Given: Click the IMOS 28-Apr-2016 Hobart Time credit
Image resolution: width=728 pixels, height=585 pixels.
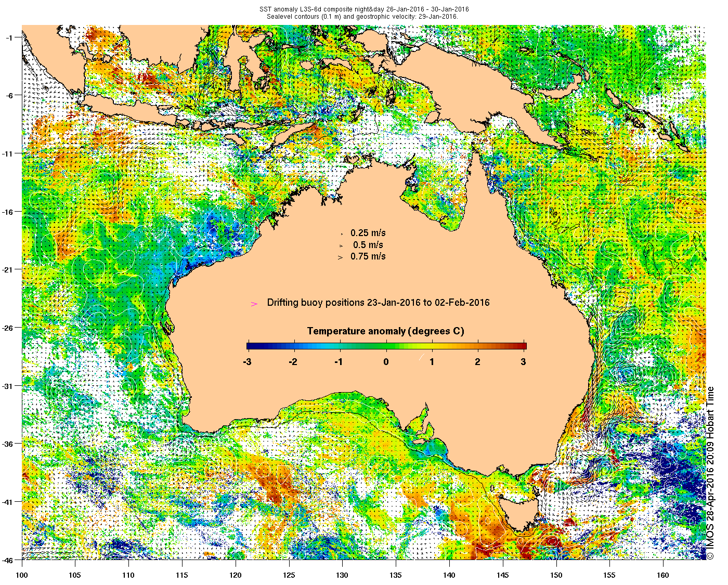Looking at the screenshot, I should [x=711, y=473].
